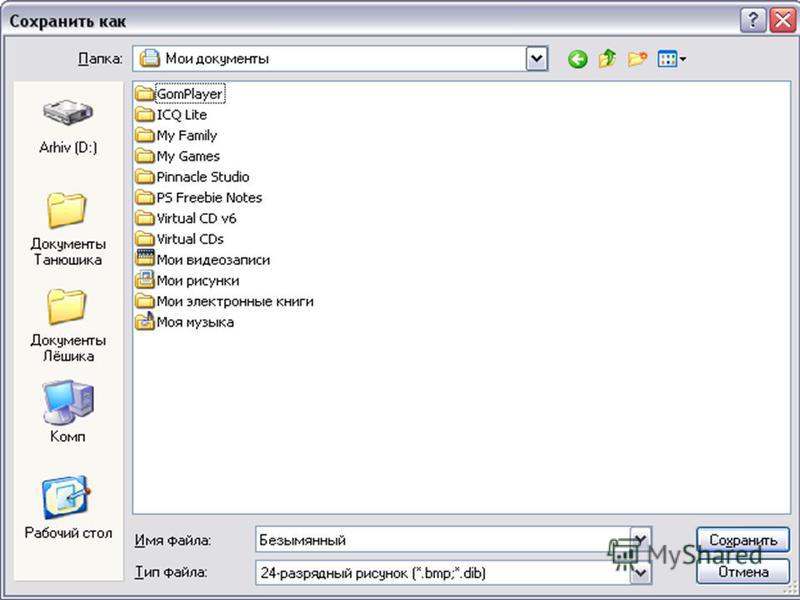
Task: Create a new folder
Action: (x=637, y=59)
